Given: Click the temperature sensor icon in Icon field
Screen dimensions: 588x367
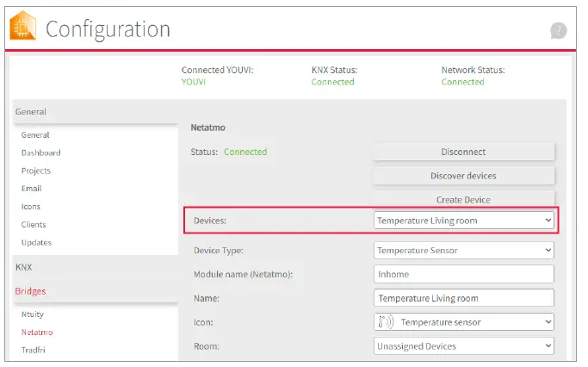Looking at the screenshot, I should 386,322.
